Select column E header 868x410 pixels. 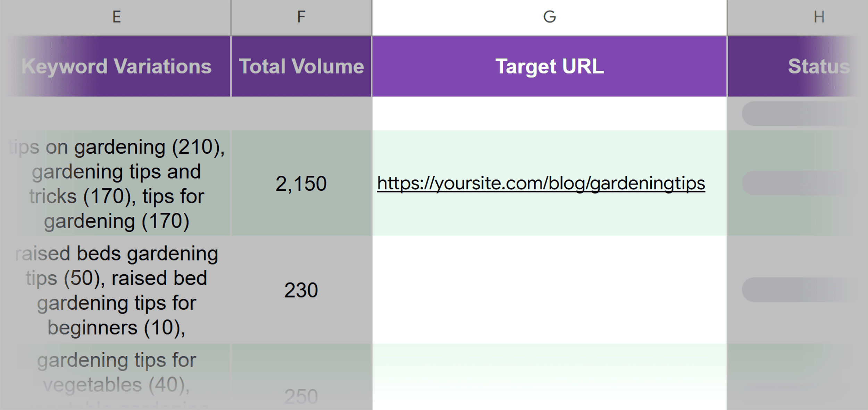(116, 17)
